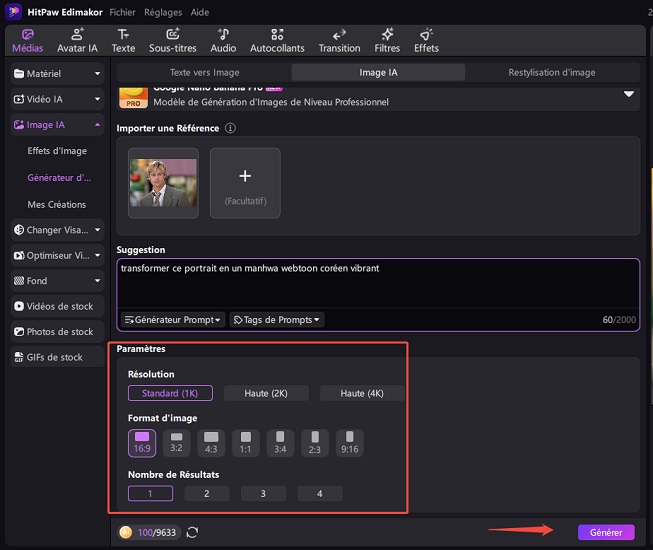This screenshot has width=653, height=550.
Task: Click the Transition toolbar icon
Action: pyautogui.click(x=339, y=40)
